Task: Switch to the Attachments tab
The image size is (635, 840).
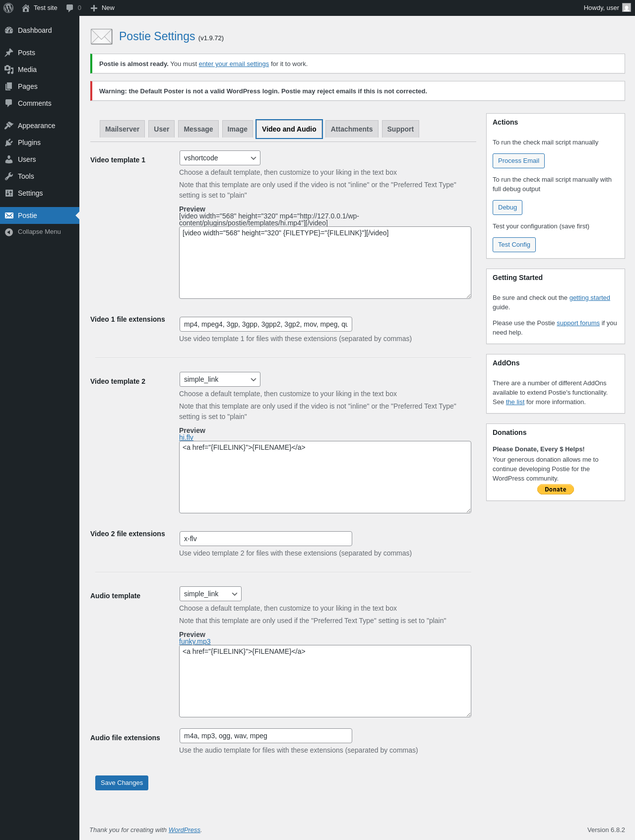Action: point(352,129)
